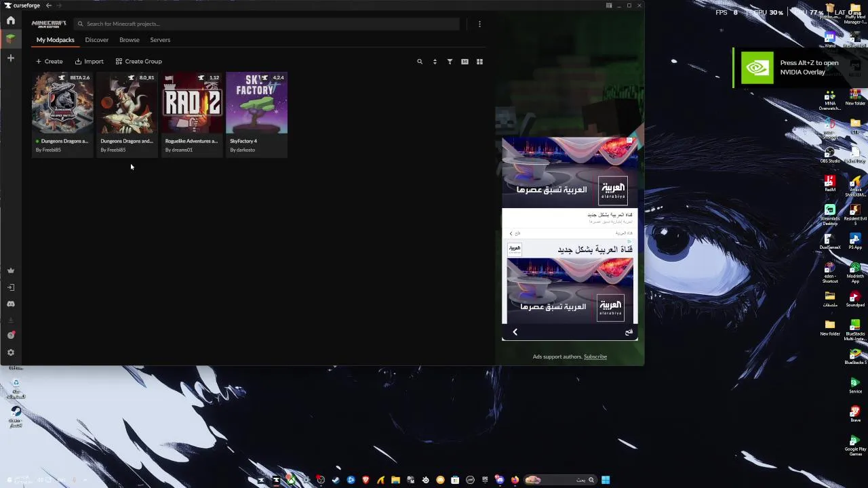Open the SkyFactory 4 modpack thumbnail
The height and width of the screenshot is (488, 868).
point(256,103)
